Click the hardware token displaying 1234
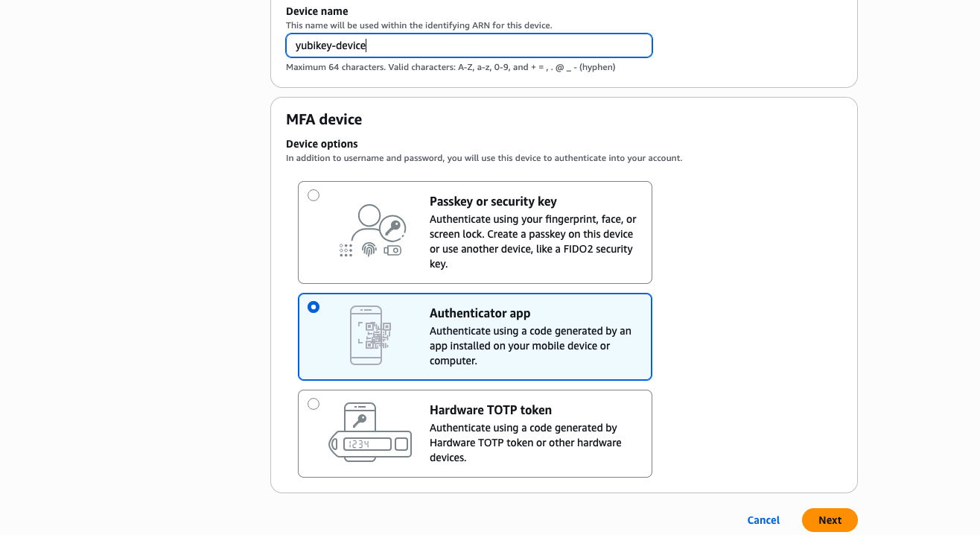Screen dimensions: 980x535 click(359, 443)
